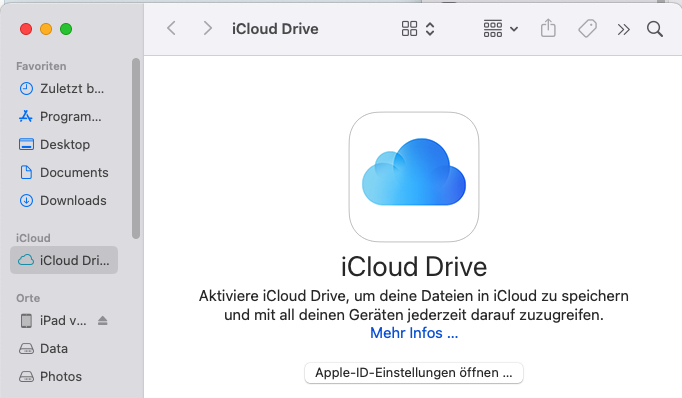Click the Orte section header
Image resolution: width=682 pixels, height=398 pixels.
point(28,298)
